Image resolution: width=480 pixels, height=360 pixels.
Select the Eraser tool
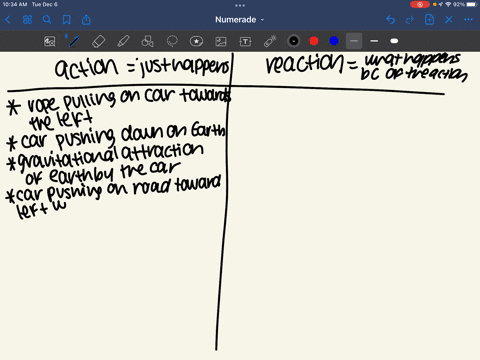tap(98, 41)
